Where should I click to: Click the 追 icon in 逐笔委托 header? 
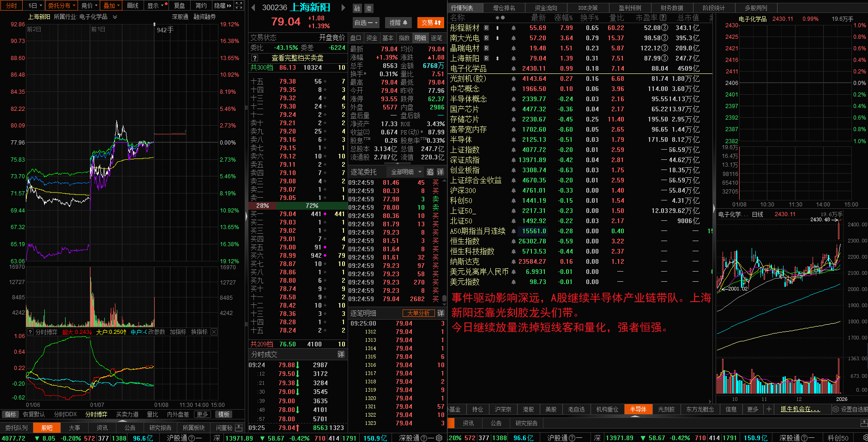(430, 172)
